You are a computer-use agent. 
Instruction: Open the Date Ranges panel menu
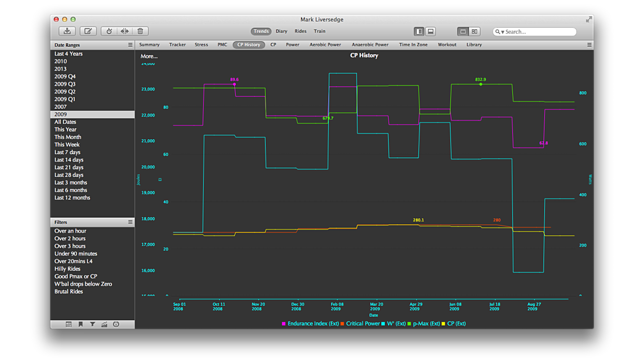[x=130, y=45]
